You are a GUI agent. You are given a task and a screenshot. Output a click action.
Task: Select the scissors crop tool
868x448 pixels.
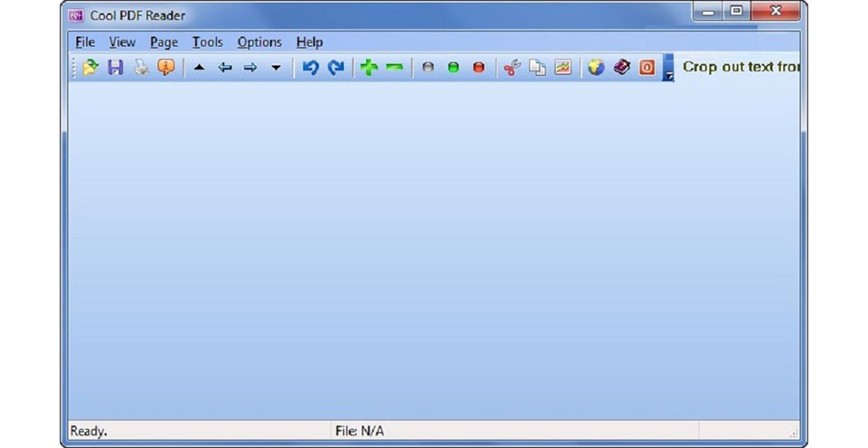coord(512,68)
